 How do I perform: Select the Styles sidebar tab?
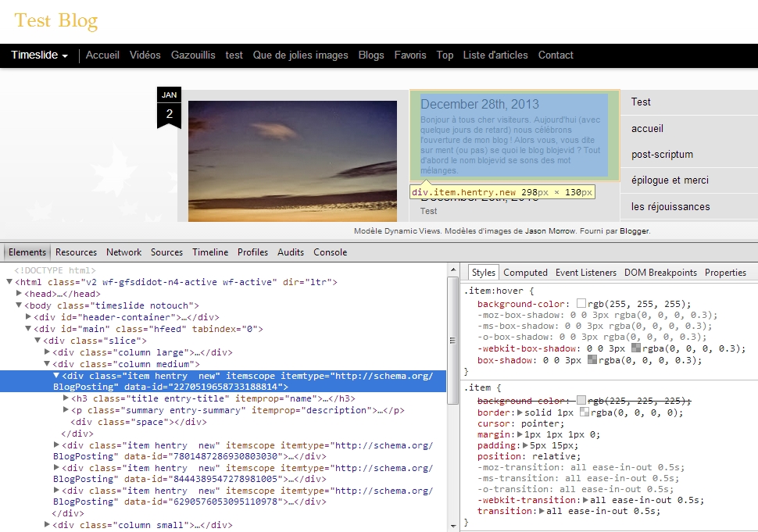pyautogui.click(x=484, y=273)
